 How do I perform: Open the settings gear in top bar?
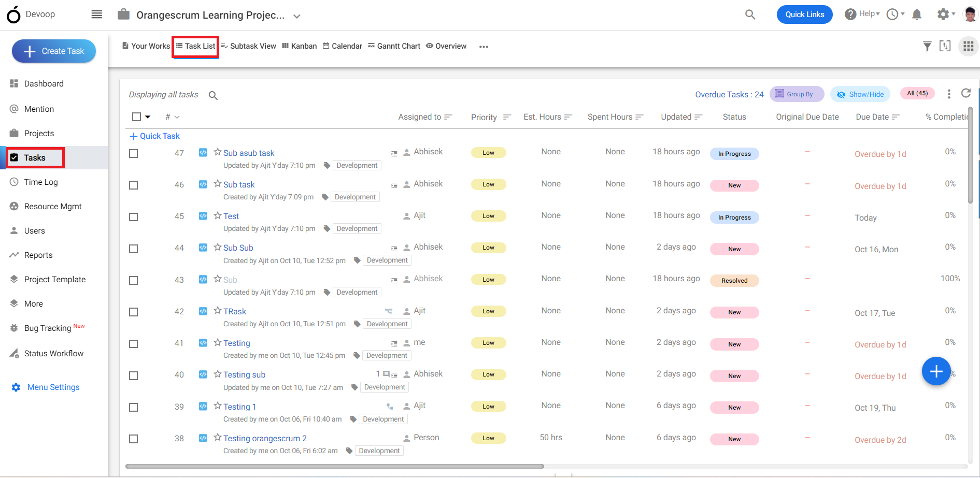pyautogui.click(x=943, y=15)
